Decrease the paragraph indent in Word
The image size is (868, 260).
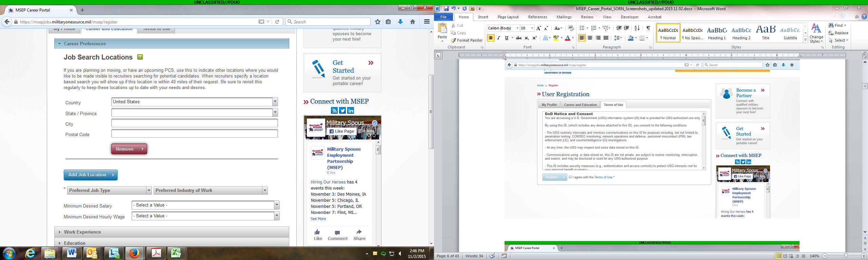[619, 28]
